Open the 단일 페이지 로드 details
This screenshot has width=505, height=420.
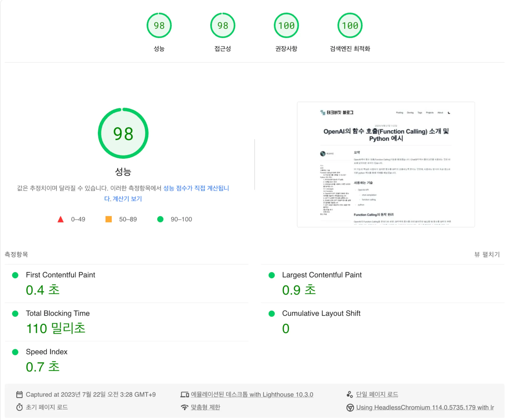377,394
